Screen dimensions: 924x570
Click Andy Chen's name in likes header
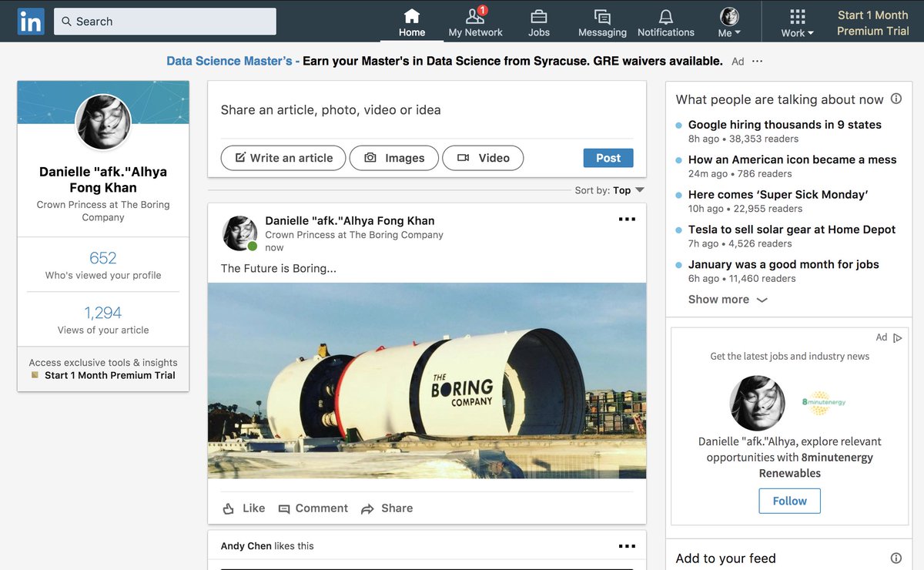coord(246,546)
